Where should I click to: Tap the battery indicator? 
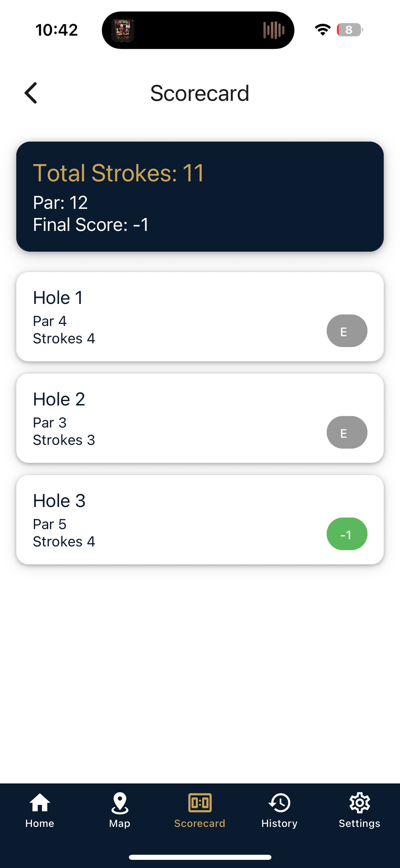(349, 30)
